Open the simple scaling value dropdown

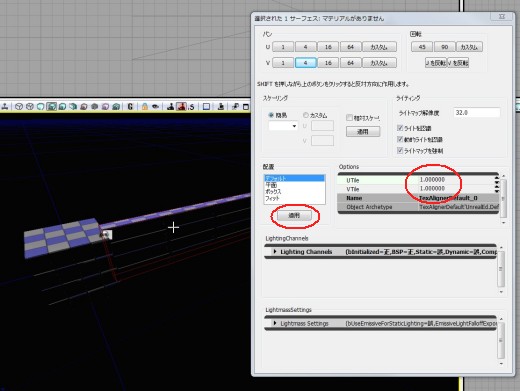coord(294,126)
